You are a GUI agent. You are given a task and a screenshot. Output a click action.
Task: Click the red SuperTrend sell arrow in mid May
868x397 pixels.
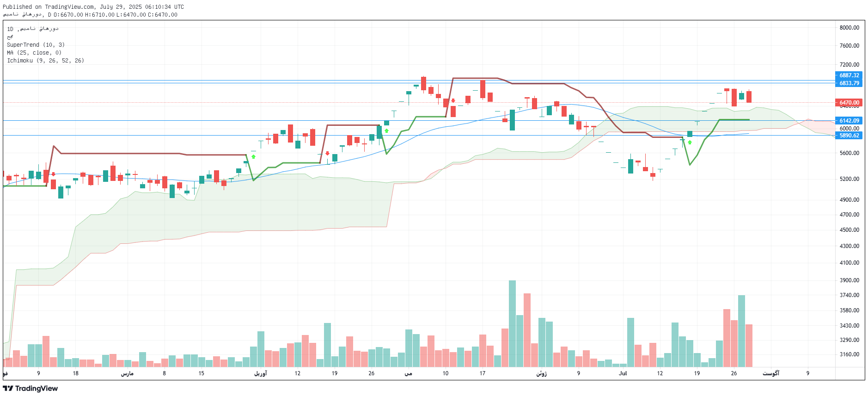click(x=453, y=100)
